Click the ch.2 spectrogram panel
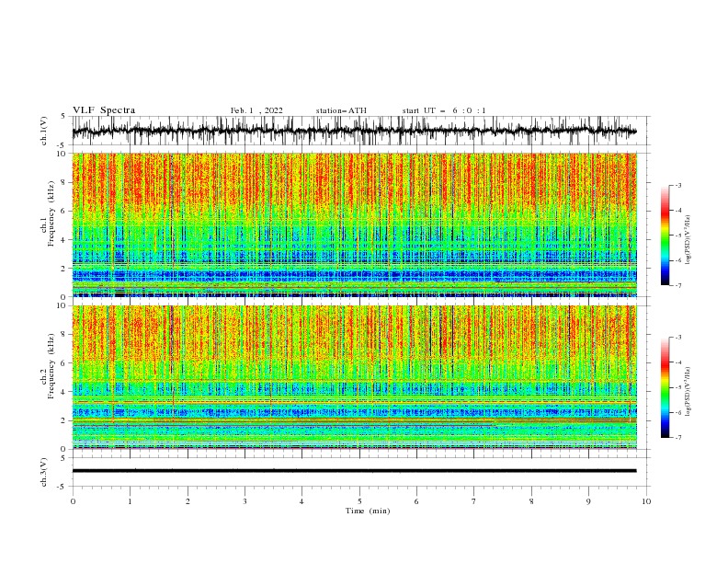This screenshot has width=728, height=563. [x=354, y=377]
